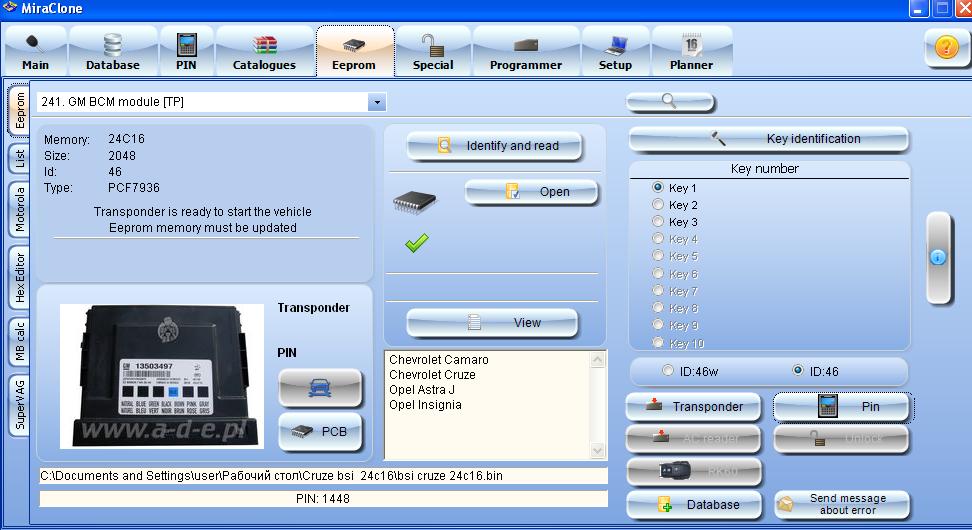Click the Database add button

pyautogui.click(x=694, y=505)
